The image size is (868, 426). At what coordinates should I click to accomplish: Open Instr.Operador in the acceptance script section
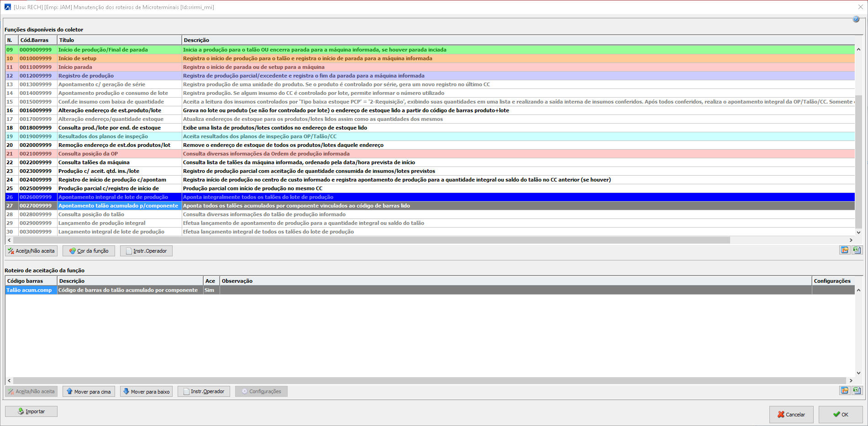point(204,391)
